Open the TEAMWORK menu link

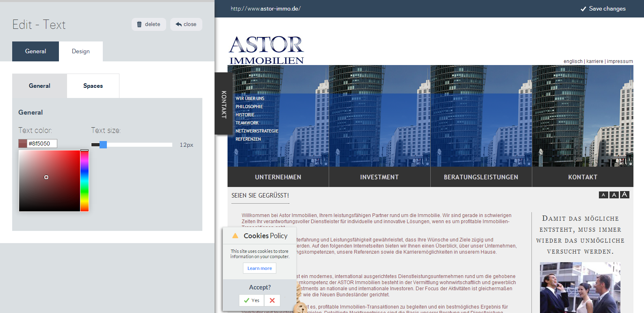(247, 123)
